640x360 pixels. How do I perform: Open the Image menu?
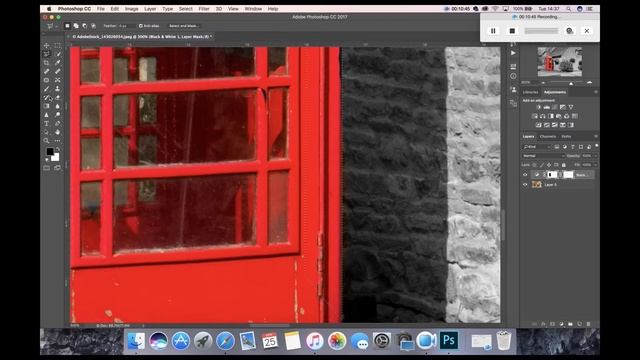click(131, 9)
